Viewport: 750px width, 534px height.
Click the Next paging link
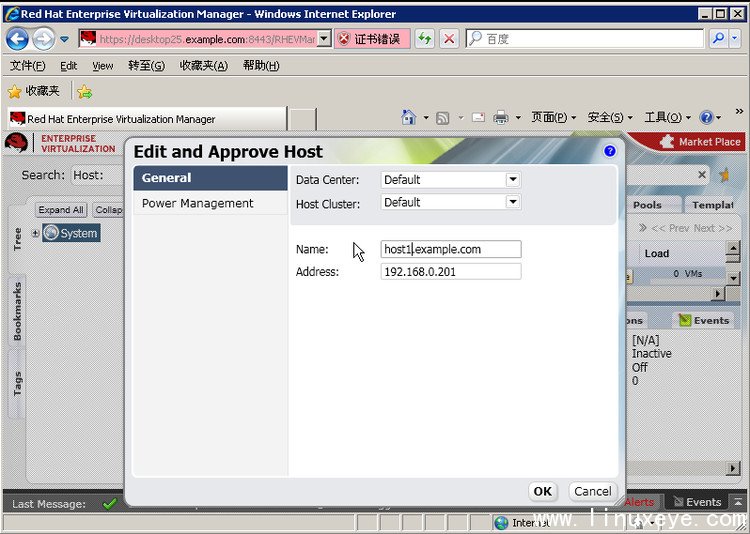click(713, 228)
